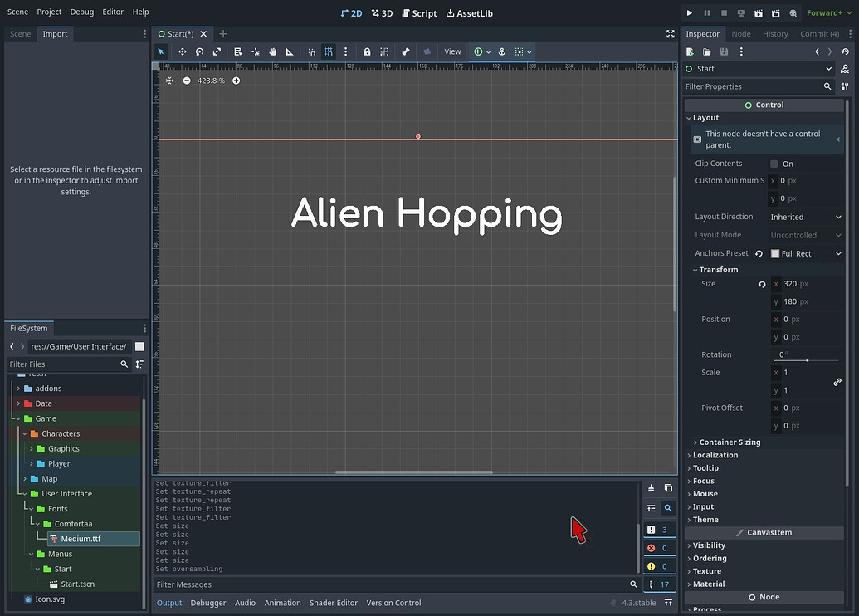
Task: Lock the selected node with the lock icon
Action: 366,51
